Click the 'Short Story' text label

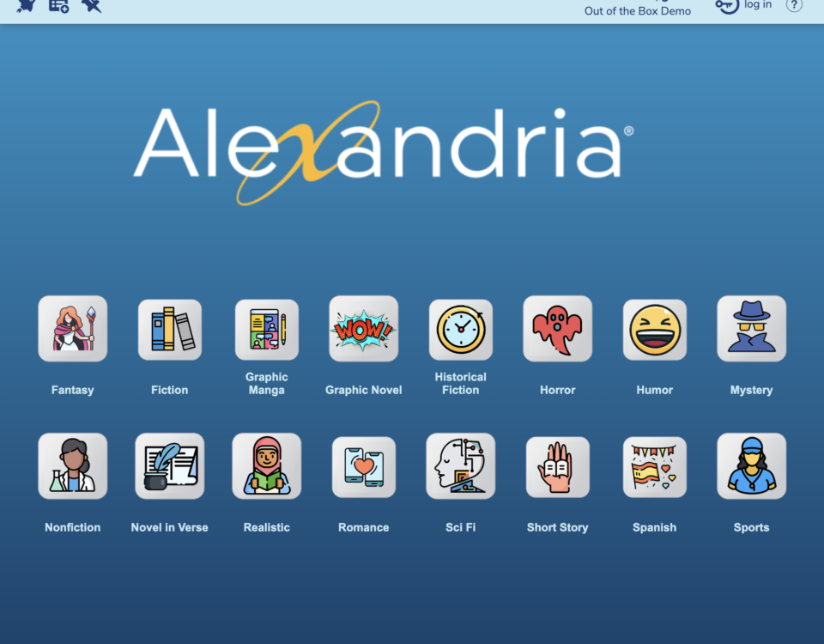click(558, 527)
